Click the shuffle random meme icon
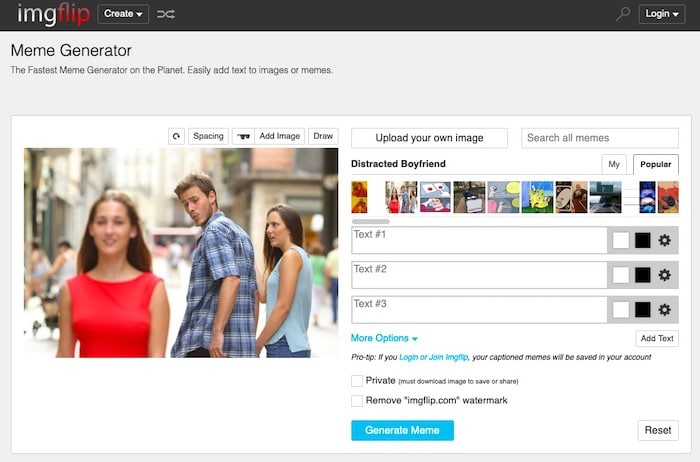 pos(166,14)
